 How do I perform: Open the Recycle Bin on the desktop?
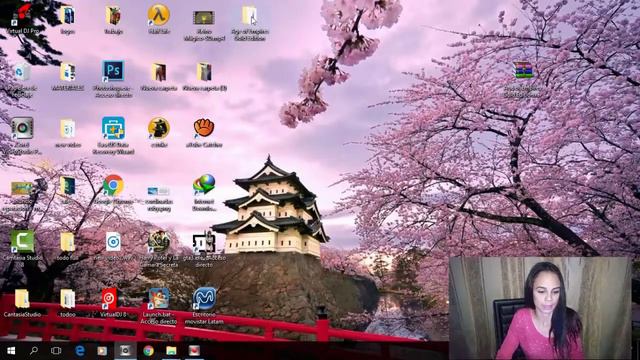click(22, 80)
